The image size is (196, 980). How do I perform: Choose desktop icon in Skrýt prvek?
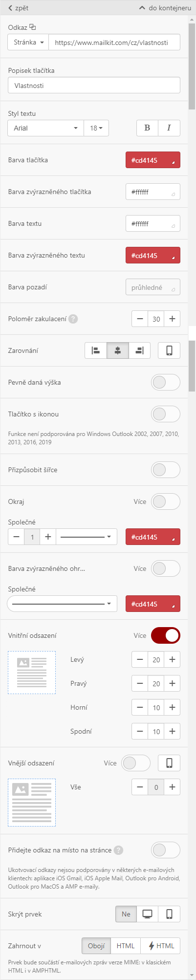tap(147, 914)
